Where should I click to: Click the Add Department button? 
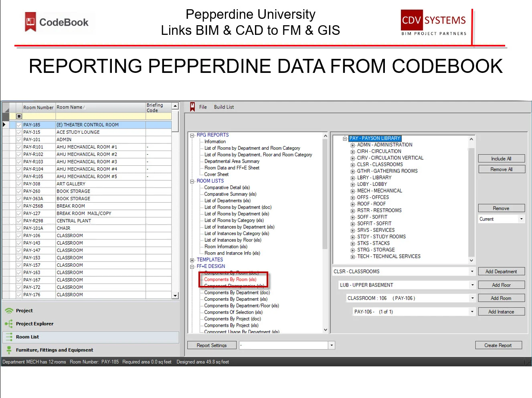tap(501, 271)
